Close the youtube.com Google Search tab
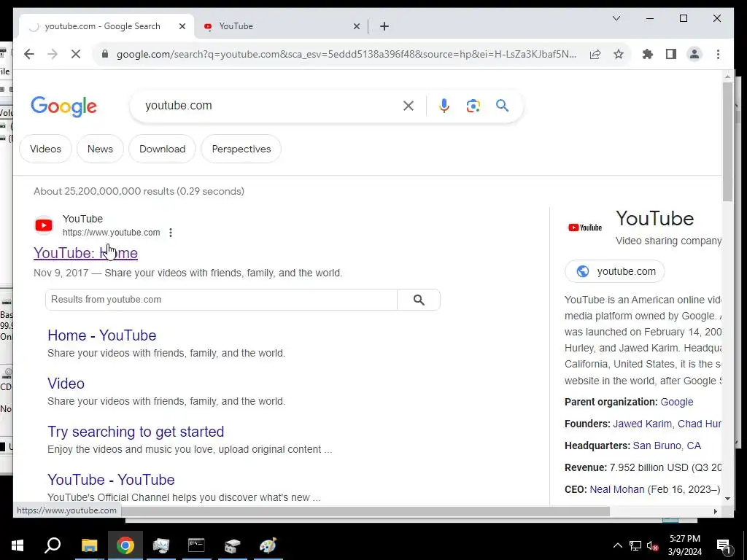The height and width of the screenshot is (560, 747). tap(182, 26)
